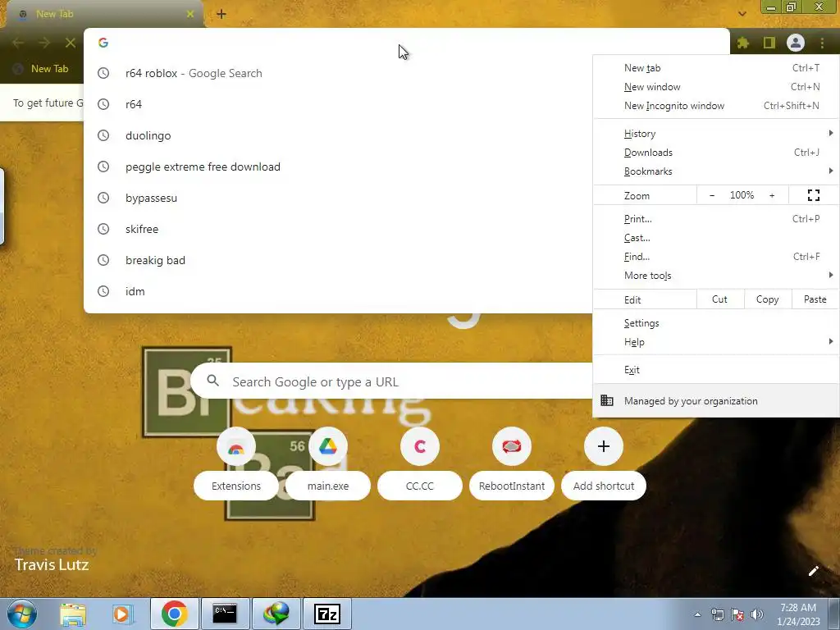Click the Search Google or type a URL box
This screenshot has width=840, height=630.
392,381
